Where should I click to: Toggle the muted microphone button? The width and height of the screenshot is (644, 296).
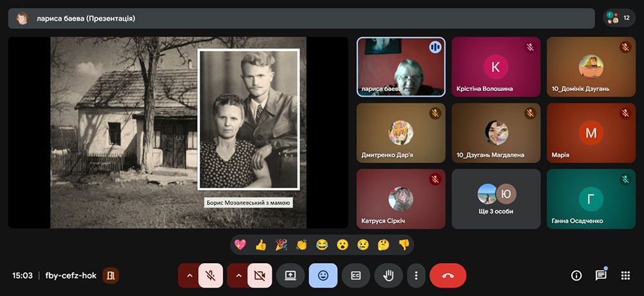pos(211,275)
